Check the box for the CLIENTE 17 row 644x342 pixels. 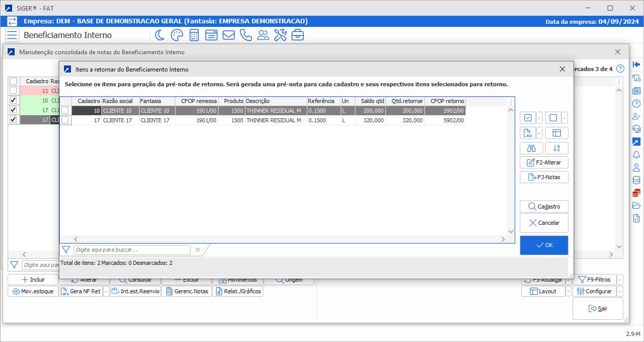(x=65, y=120)
